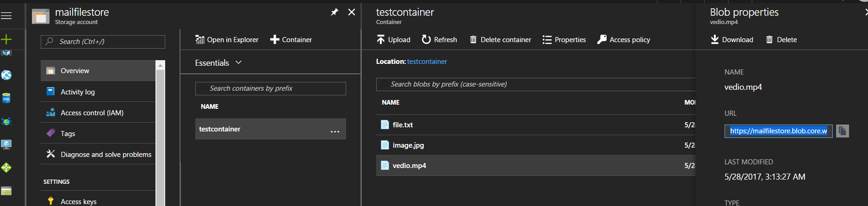Select the vedio.mp4 blob
This screenshot has height=206, width=868.
(536, 165)
